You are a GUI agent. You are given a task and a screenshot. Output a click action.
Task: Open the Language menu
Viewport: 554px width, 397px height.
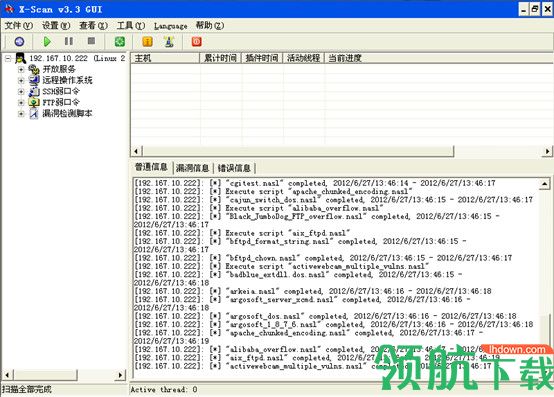[x=171, y=26]
